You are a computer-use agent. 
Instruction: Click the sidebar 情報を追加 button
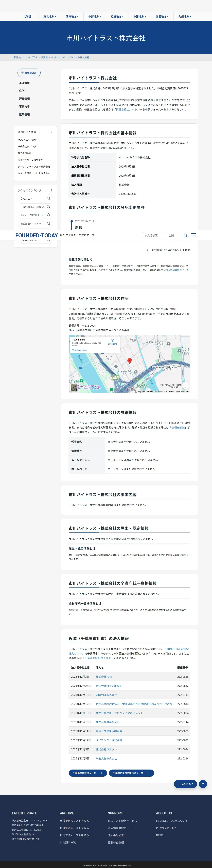(x=29, y=73)
